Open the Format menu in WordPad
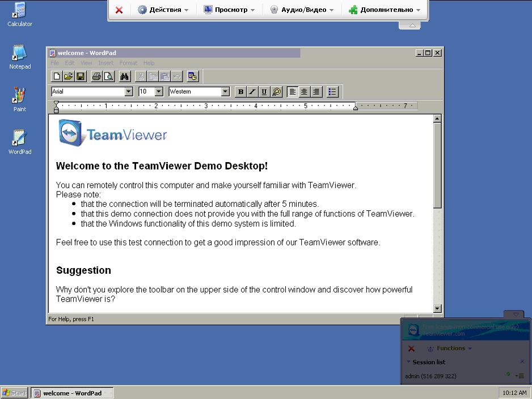The height and width of the screenshot is (399, 532). [128, 63]
